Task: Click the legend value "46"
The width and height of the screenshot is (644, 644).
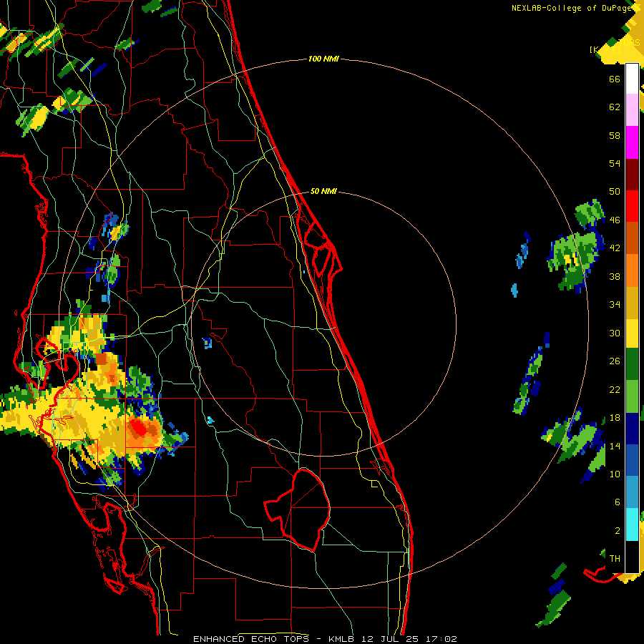Action: point(615,220)
